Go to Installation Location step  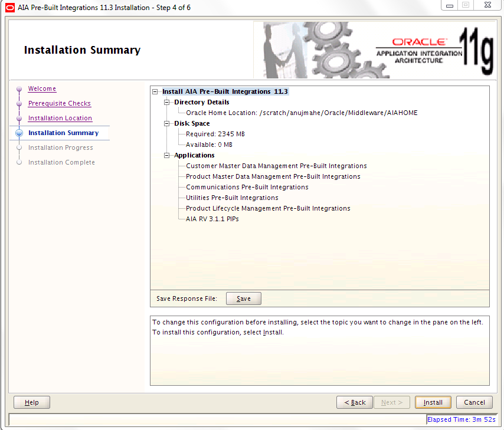60,119
